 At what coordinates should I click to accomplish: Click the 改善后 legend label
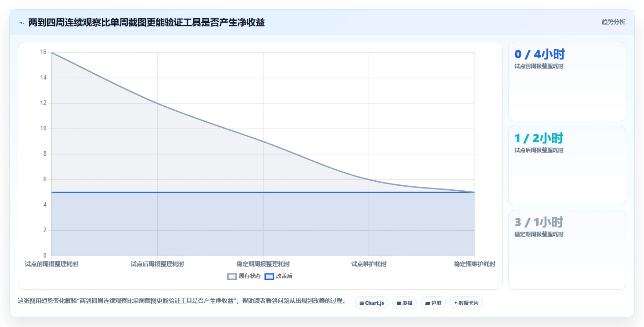284,276
